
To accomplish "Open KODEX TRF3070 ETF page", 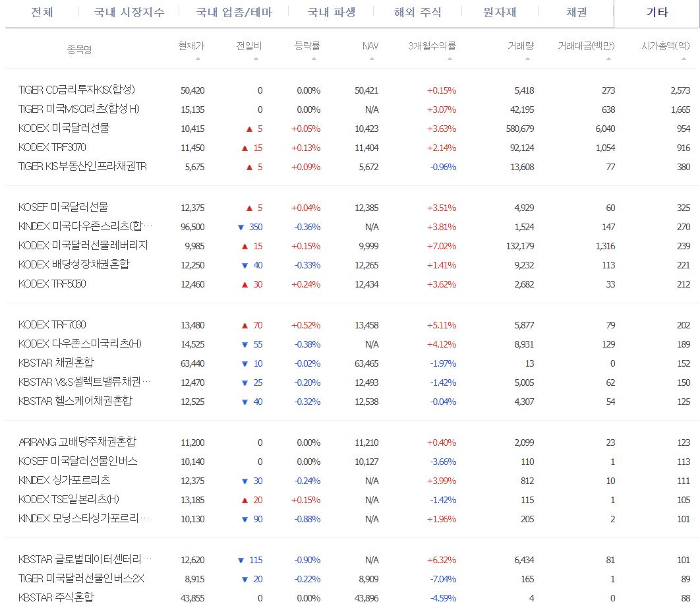I will coord(52,148).
